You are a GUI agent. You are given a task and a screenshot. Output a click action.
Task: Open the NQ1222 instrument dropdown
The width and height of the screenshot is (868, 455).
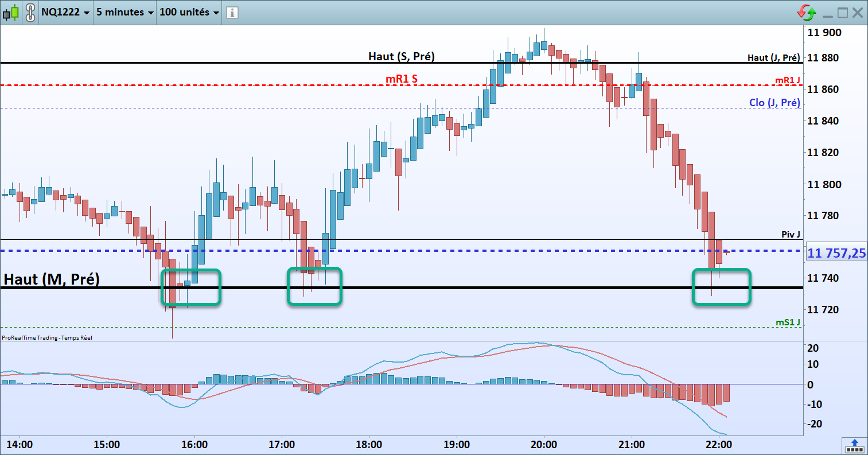point(65,12)
